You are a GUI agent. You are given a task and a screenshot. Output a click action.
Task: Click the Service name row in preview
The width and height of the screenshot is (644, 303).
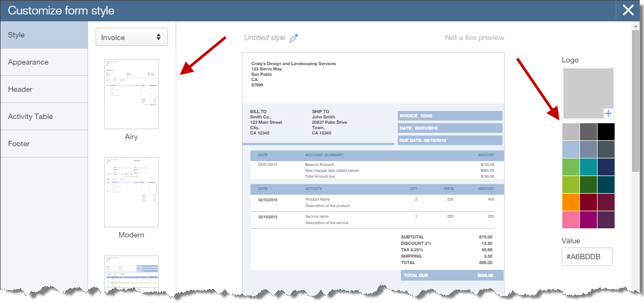click(x=377, y=219)
